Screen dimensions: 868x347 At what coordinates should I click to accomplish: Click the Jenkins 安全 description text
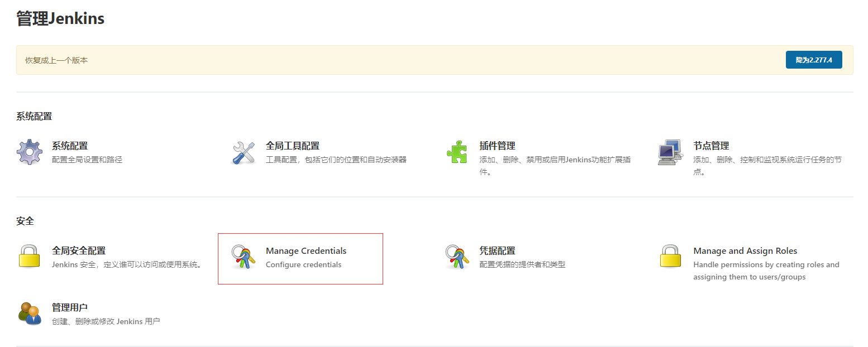127,264
